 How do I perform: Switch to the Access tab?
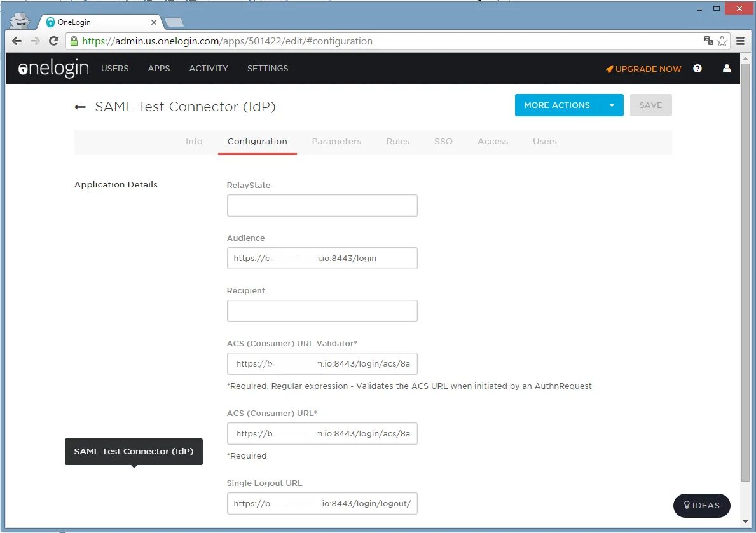pos(493,141)
